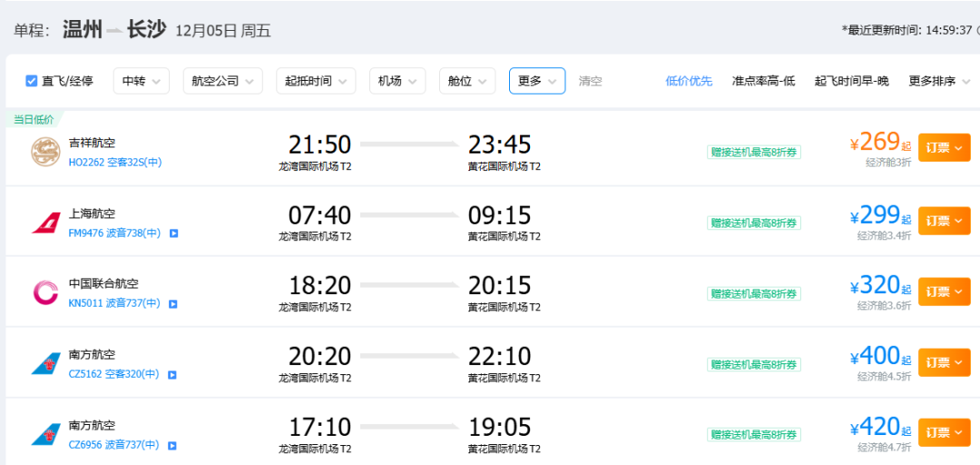Sort by 准点率高-低
This screenshot has height=465, width=980.
(763, 81)
